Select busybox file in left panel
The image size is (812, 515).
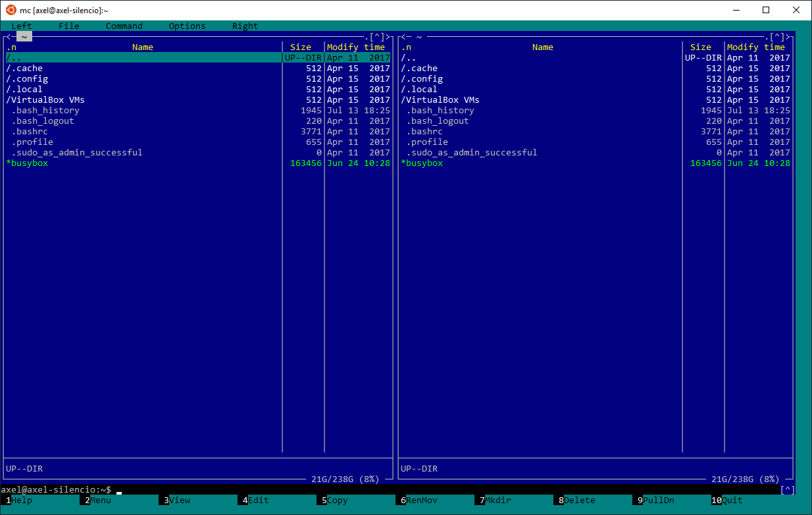(198, 163)
